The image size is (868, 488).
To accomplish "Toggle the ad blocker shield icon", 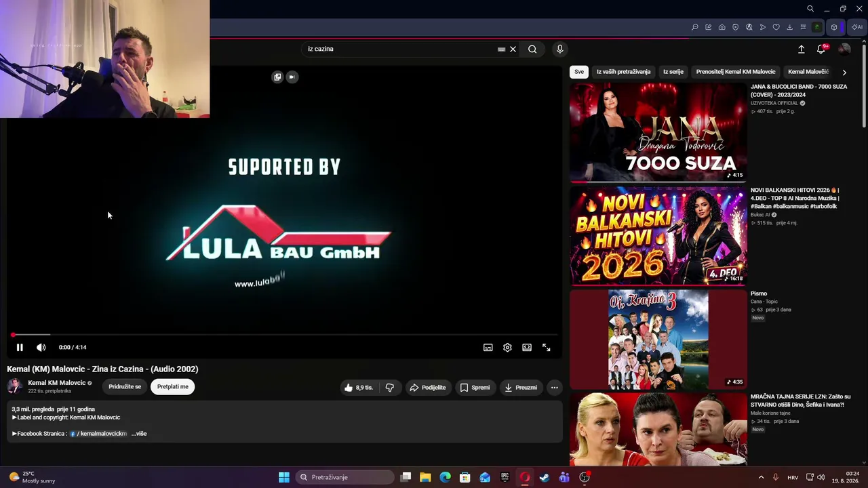I will (736, 27).
